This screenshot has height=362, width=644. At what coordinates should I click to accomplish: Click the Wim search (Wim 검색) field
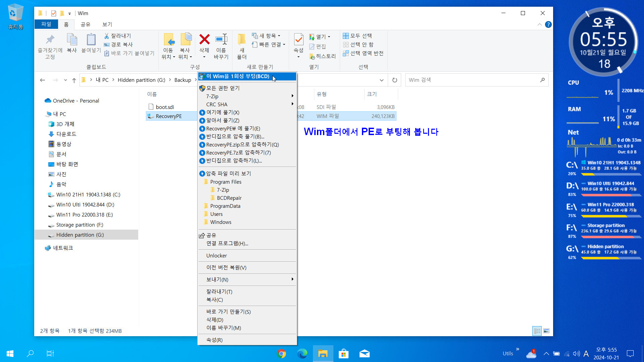tap(477, 80)
